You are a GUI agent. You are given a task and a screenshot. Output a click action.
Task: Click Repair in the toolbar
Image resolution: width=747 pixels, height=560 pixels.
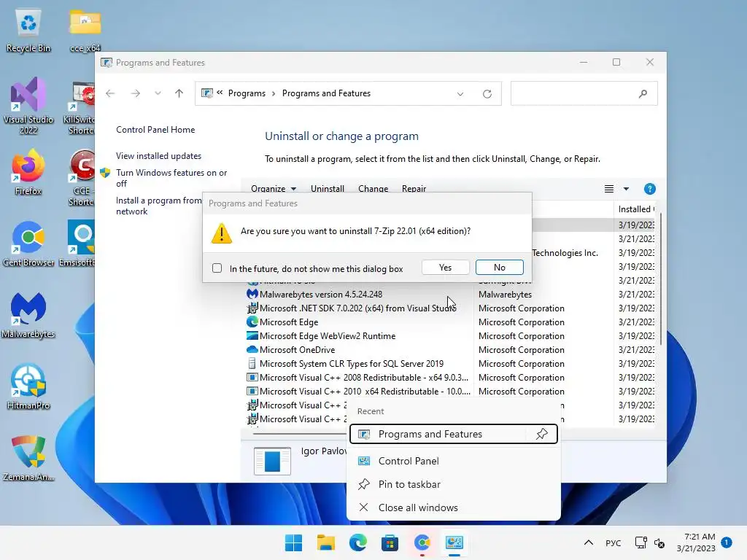[414, 189]
